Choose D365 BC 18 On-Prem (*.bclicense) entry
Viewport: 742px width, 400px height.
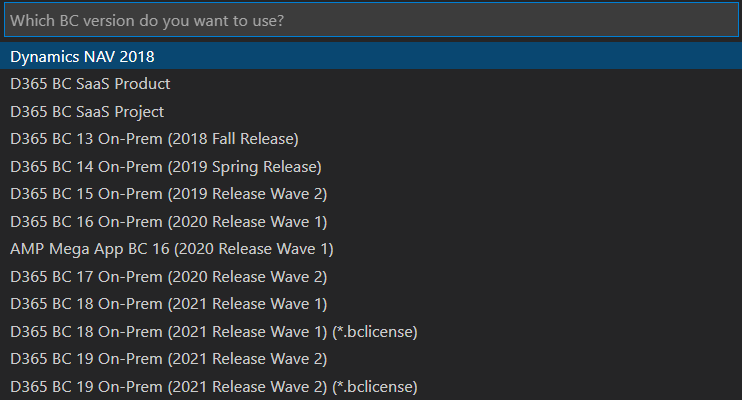click(x=213, y=331)
